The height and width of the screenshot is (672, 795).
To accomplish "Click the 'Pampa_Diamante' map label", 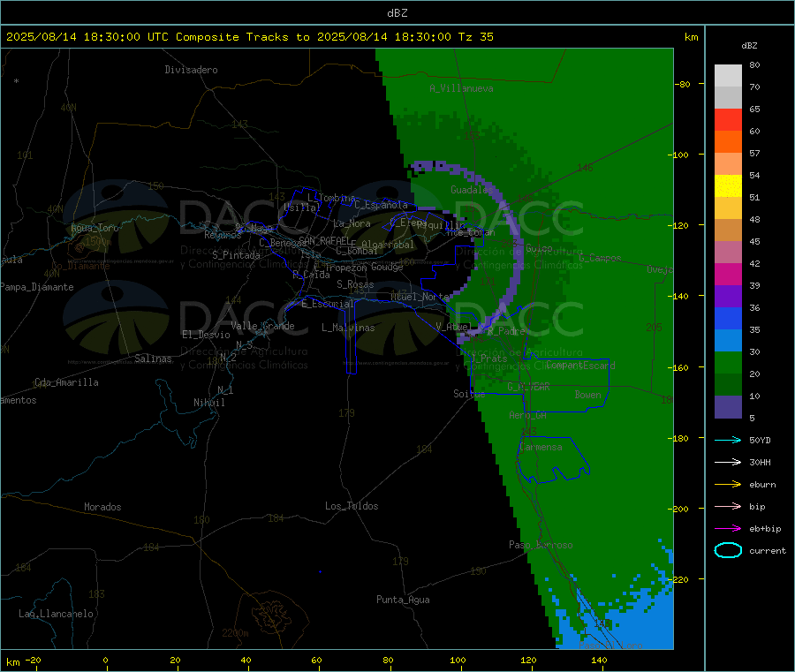I will click(36, 287).
